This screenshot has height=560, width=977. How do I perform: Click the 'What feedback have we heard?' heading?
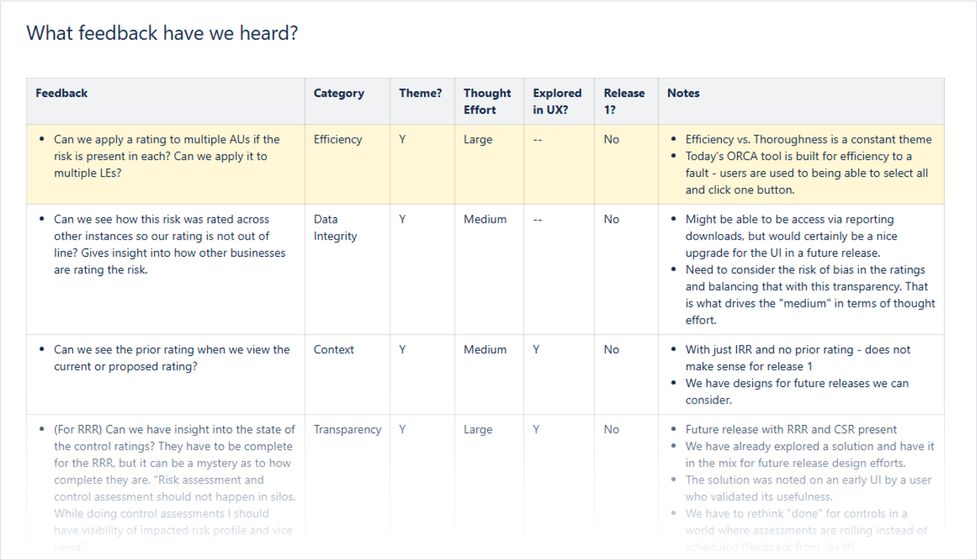pos(162,34)
